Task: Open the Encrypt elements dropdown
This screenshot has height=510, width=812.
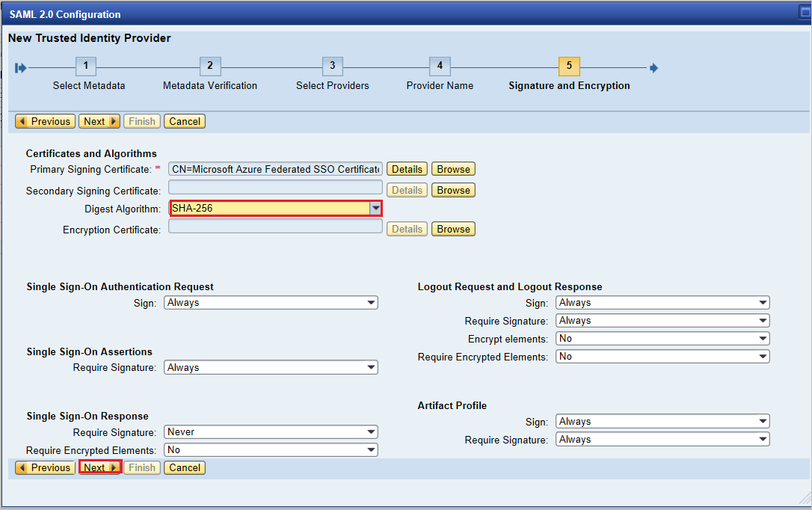Action: tap(763, 338)
